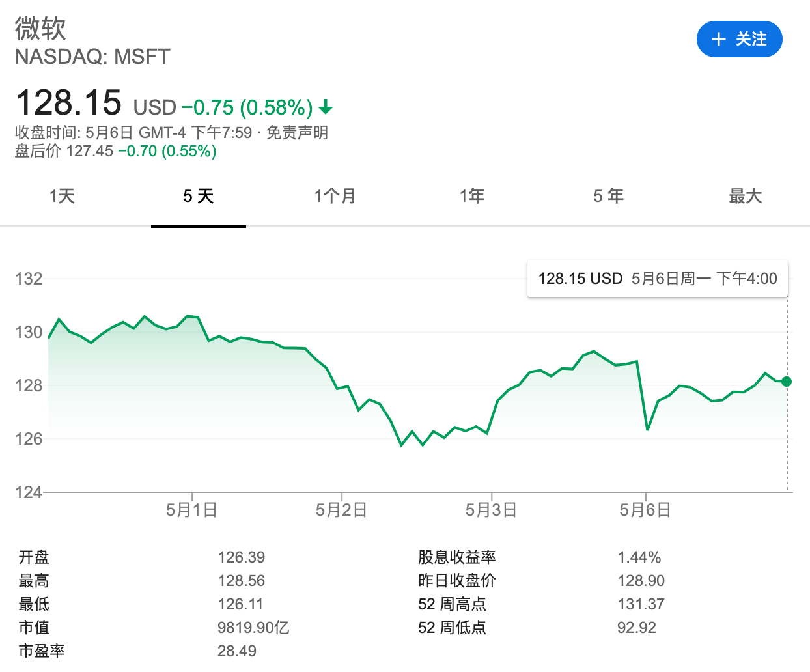The image size is (810, 672).
Task: Click the 126 y-axis label
Action: [x=29, y=439]
